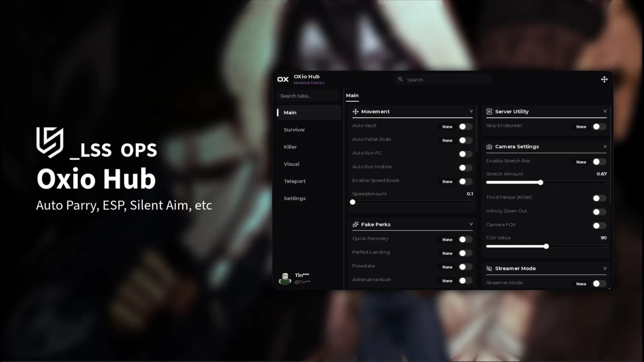
Task: Turn on Enable Speed Boost
Action: 466,181
